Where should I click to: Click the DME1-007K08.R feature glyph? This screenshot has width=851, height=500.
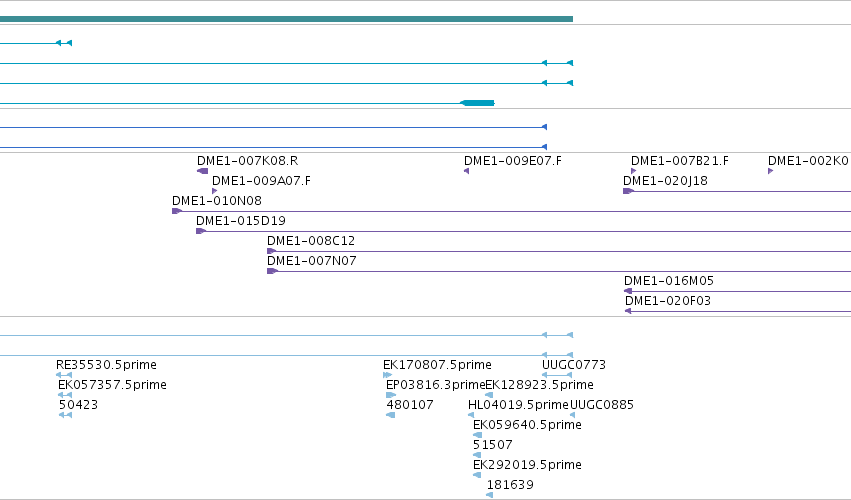pos(202,171)
